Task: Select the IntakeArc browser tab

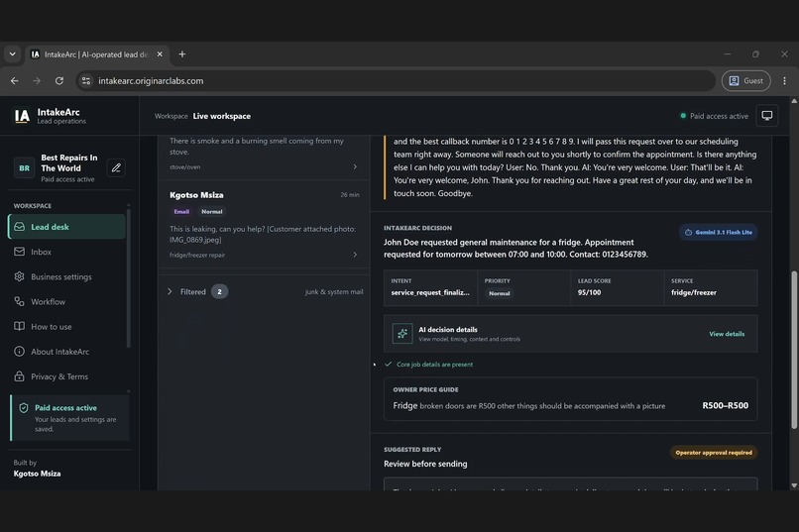Action: (97, 53)
